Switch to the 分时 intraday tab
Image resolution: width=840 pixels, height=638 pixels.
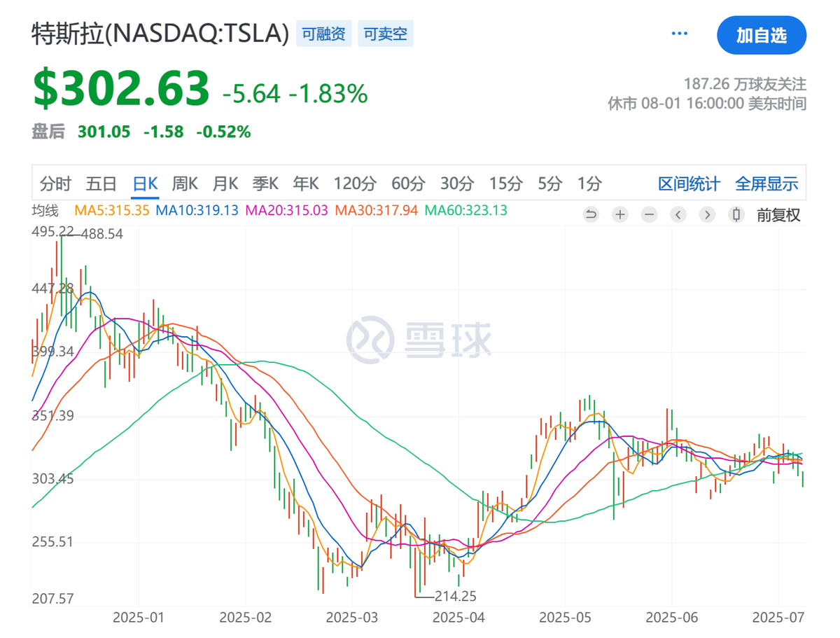(55, 184)
